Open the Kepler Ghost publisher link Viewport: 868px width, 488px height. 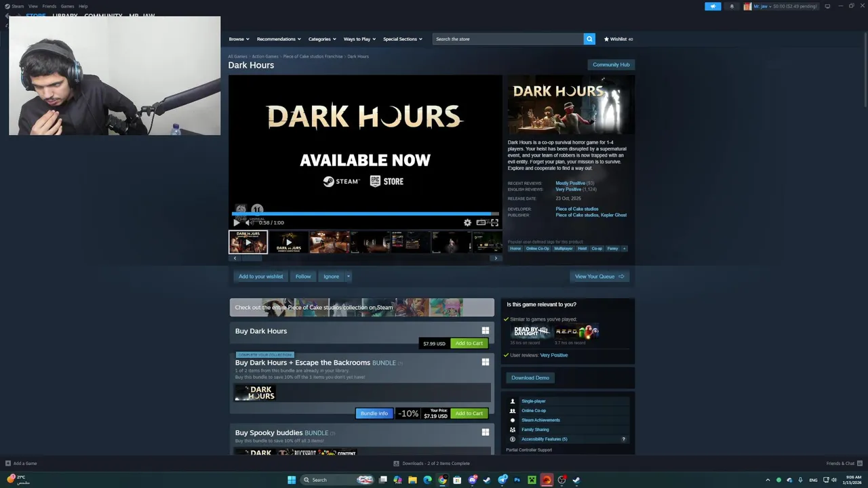pos(614,215)
